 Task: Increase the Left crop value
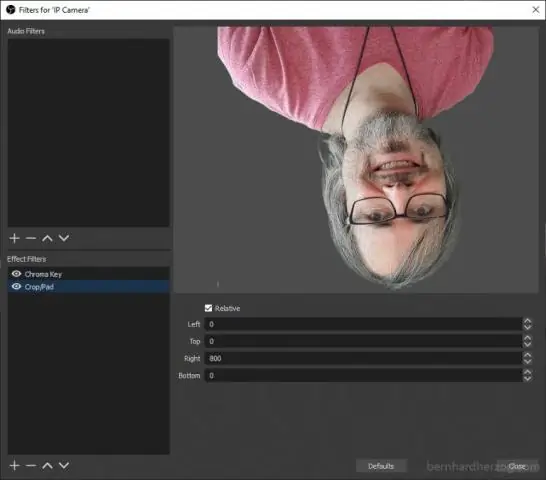(528, 321)
